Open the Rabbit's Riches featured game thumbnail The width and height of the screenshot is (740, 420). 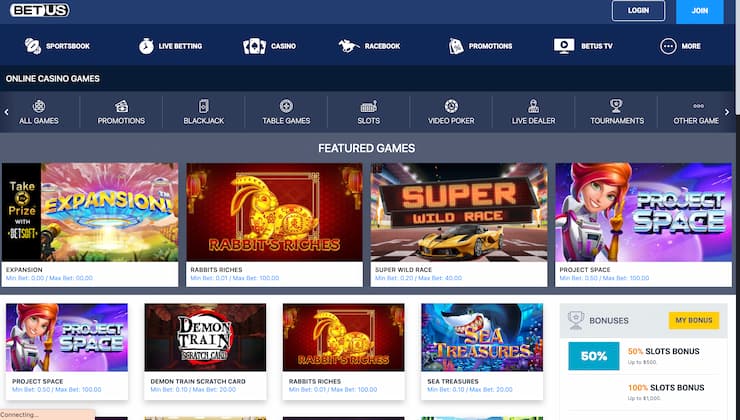(275, 212)
